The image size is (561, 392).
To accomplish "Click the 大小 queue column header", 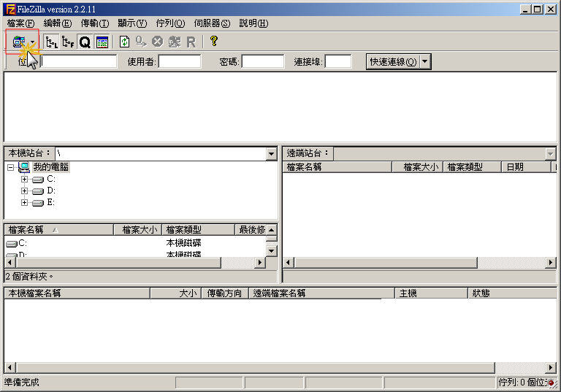I will coord(175,293).
